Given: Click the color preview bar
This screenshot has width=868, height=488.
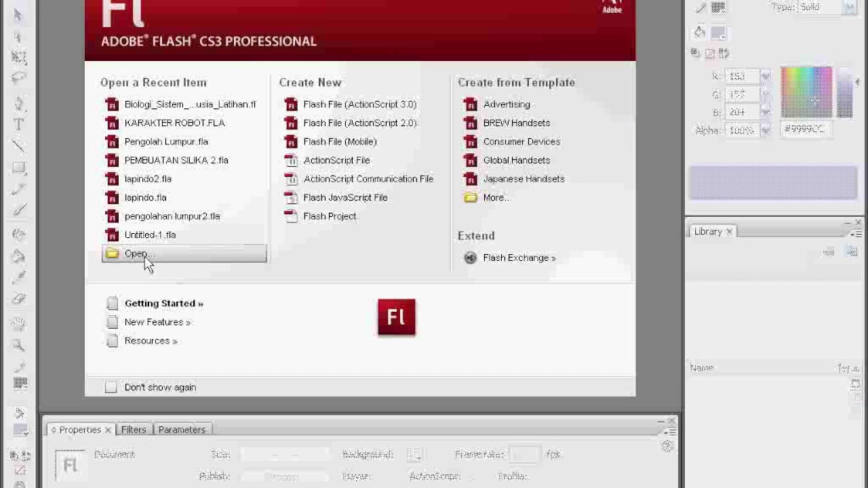Looking at the screenshot, I should coord(773,182).
